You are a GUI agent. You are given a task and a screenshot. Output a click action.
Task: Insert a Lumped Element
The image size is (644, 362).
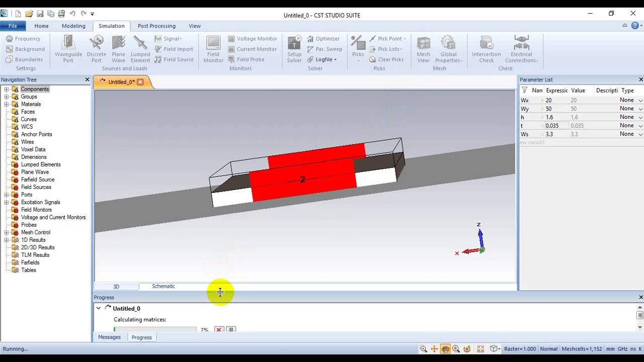click(x=140, y=49)
